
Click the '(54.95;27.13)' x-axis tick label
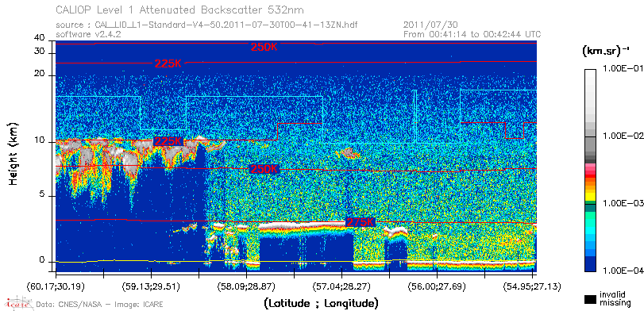(532, 286)
